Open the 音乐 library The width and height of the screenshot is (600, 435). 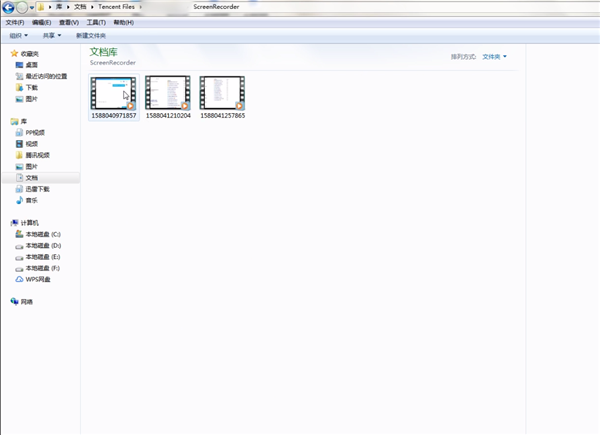click(26, 200)
